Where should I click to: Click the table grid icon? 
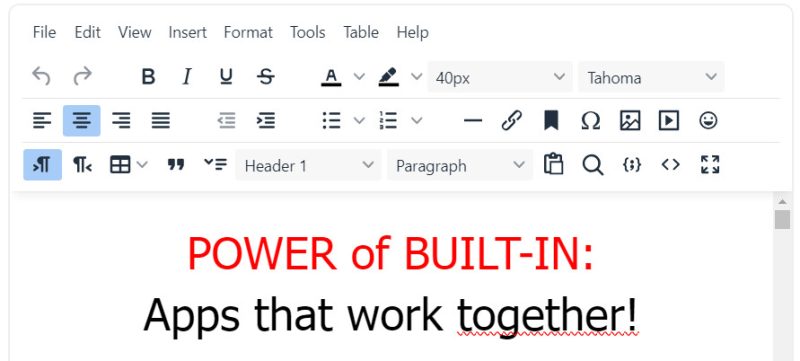point(120,165)
